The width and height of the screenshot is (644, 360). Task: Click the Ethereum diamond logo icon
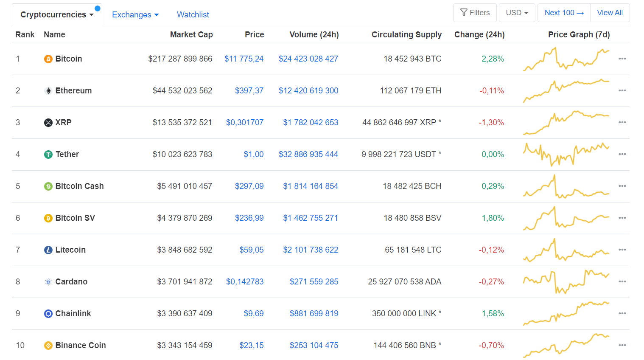[x=48, y=91]
